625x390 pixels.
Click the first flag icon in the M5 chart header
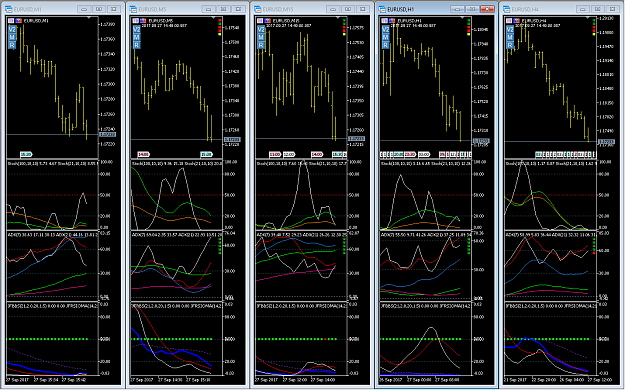point(136,20)
